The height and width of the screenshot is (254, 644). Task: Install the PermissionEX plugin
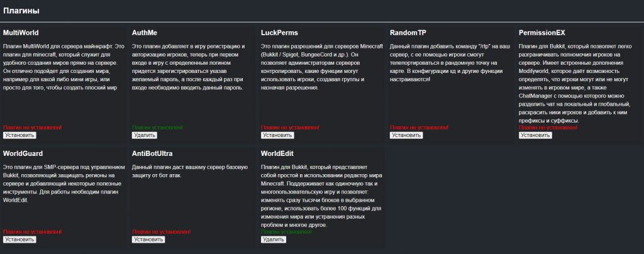[535, 135]
